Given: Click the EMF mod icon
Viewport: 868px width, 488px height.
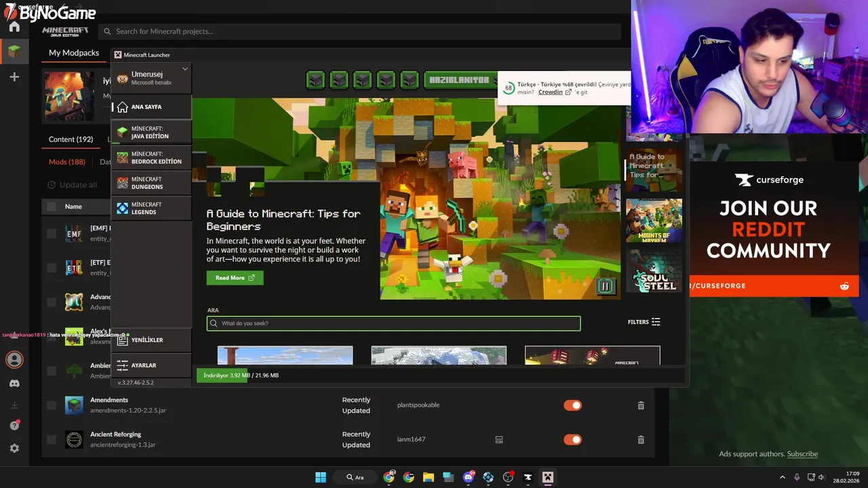Looking at the screenshot, I should point(74,234).
